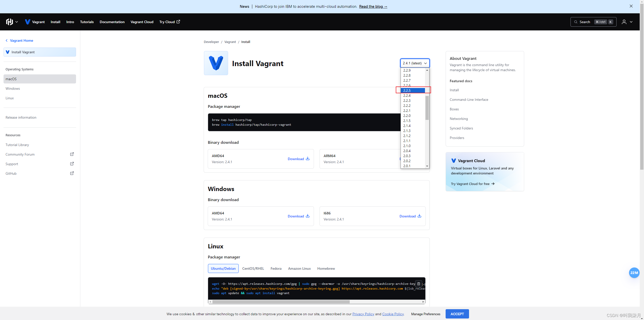Click Developer in breadcrumb

point(211,42)
